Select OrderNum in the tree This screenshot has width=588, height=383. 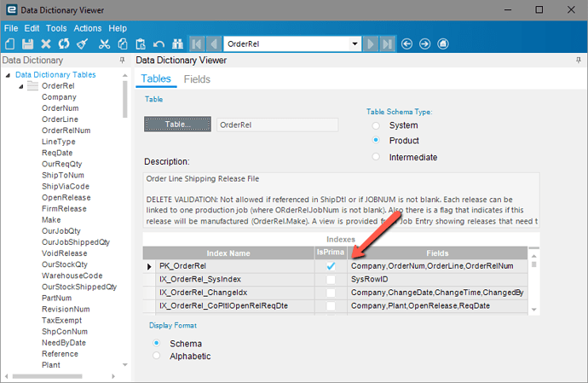(61, 108)
